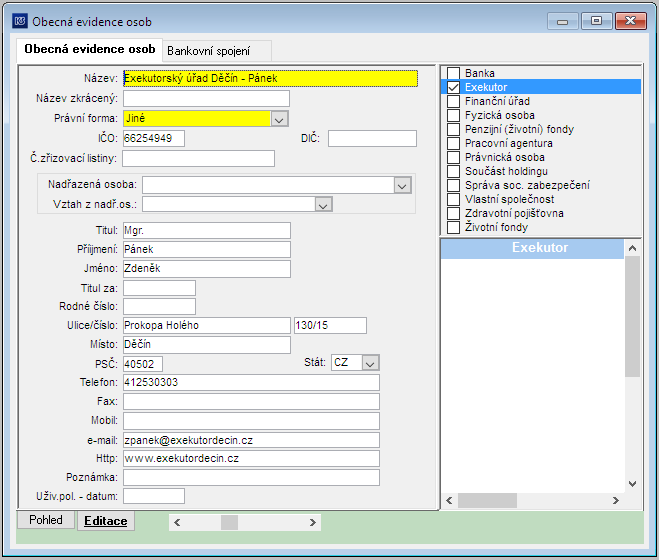This screenshot has width=659, height=560.
Task: Click right arrow of bottom tab scrollbar
Action: pos(312,523)
